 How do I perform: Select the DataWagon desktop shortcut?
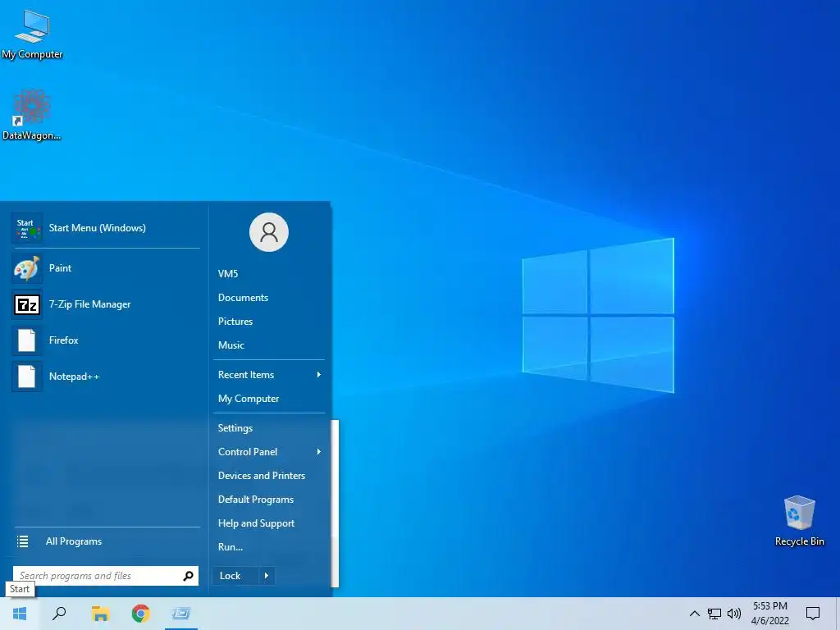tap(32, 115)
